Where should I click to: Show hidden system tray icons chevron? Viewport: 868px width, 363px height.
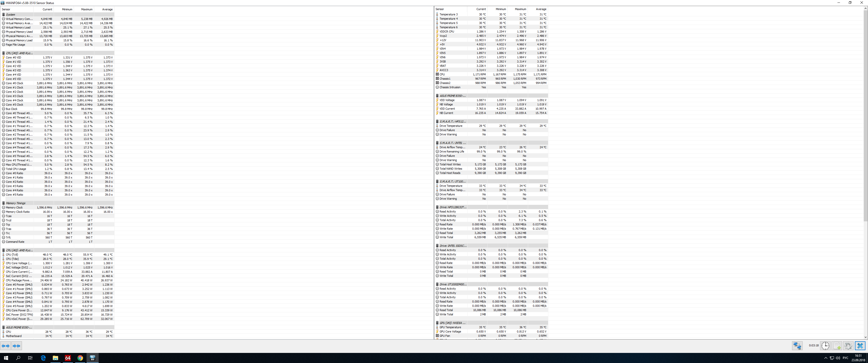click(x=826, y=358)
